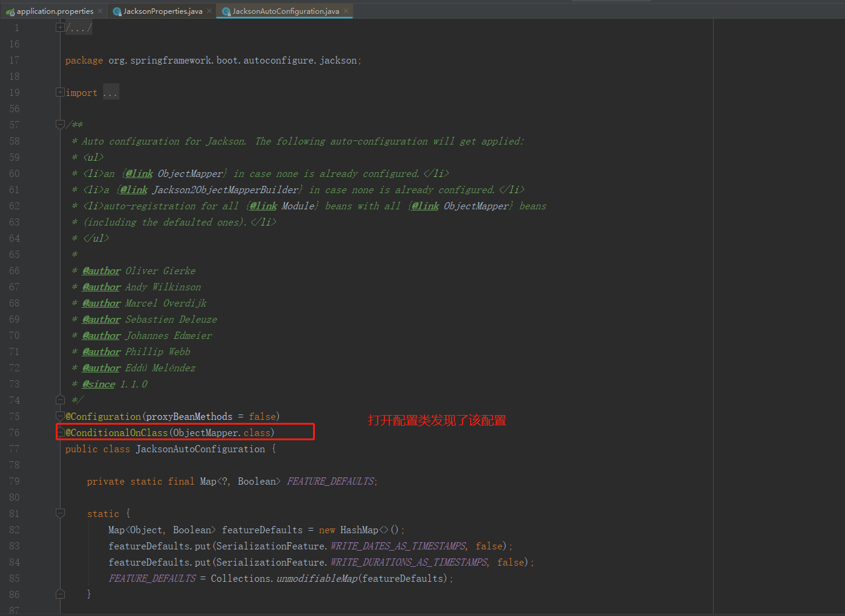Screen dimensions: 845x616
Task: Click line number 76 in the gutter
Action: click(14, 432)
